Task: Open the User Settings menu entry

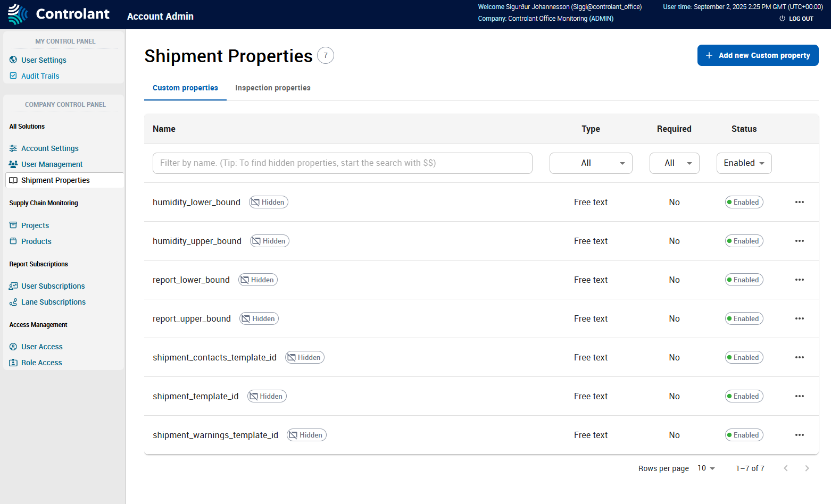Action: coord(43,60)
